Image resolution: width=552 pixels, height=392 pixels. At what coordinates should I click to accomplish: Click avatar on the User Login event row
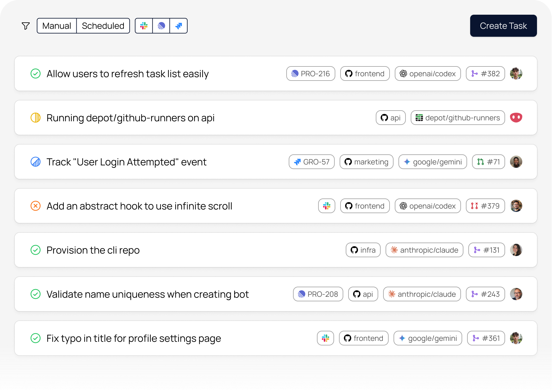pos(516,162)
